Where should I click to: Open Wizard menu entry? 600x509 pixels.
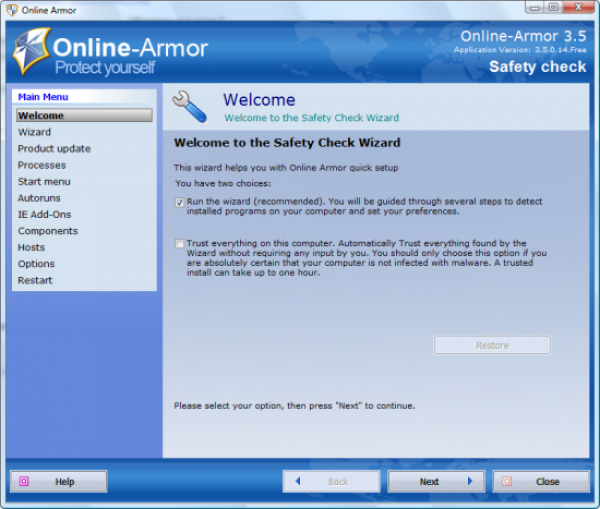[34, 132]
